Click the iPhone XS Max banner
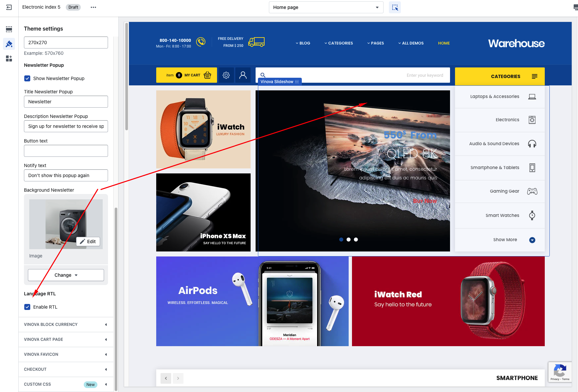This screenshot has width=578, height=392. (x=203, y=213)
